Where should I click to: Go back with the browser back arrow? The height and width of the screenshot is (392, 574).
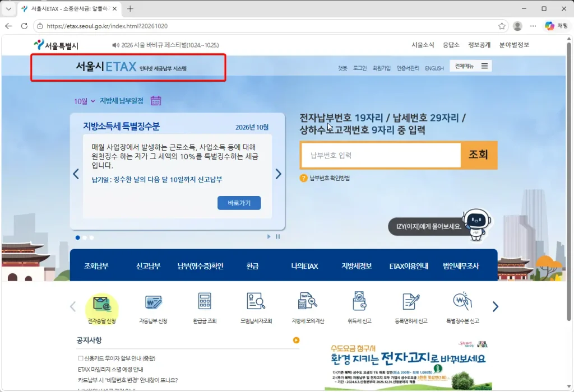tap(8, 26)
